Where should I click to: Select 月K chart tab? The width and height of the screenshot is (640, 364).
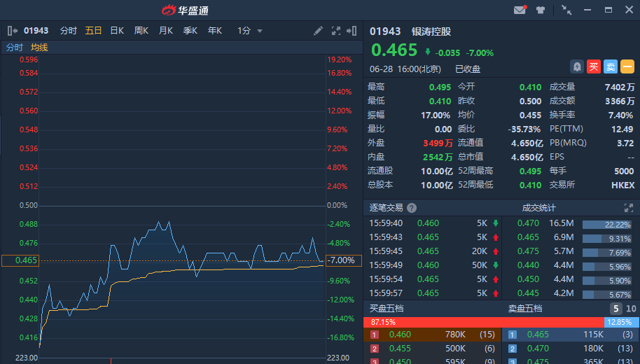coord(166,31)
